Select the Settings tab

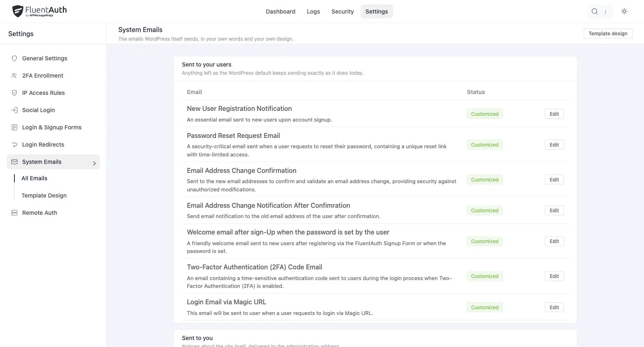(377, 11)
